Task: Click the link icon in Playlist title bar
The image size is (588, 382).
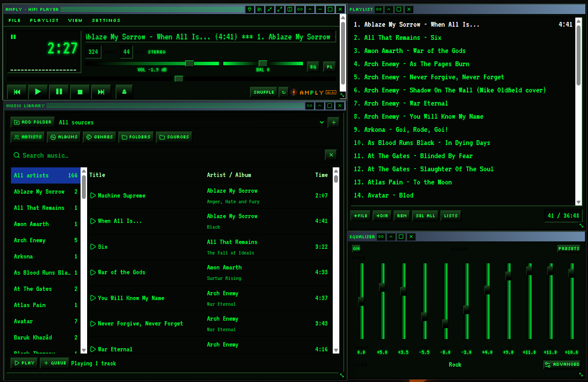Action: pos(379,9)
